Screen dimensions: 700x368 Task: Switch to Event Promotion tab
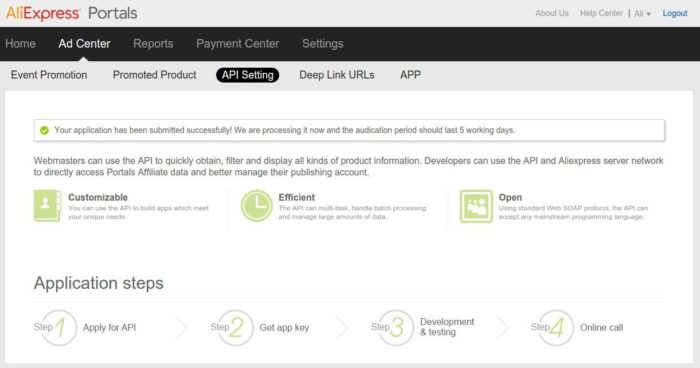click(49, 75)
